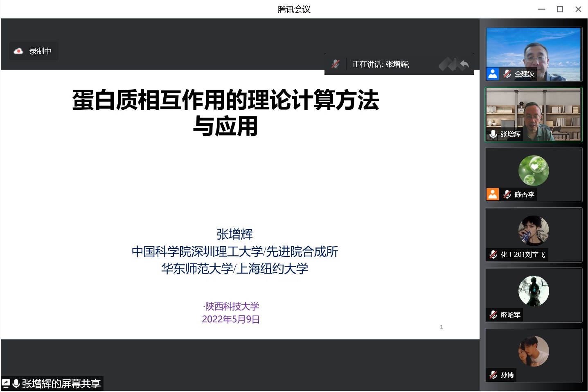Click the 录制中 recording status label
Viewport: 588px width, 392px height.
pyautogui.click(x=40, y=51)
